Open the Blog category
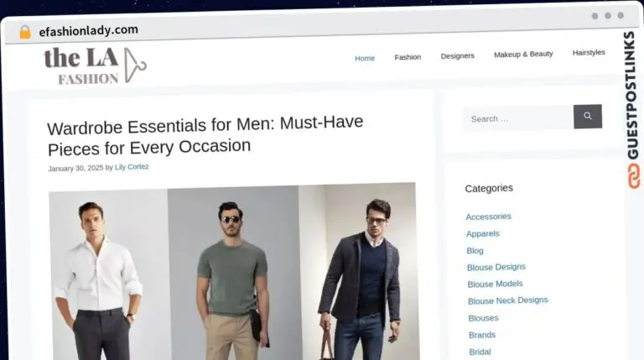This screenshot has height=360, width=644. [x=475, y=251]
